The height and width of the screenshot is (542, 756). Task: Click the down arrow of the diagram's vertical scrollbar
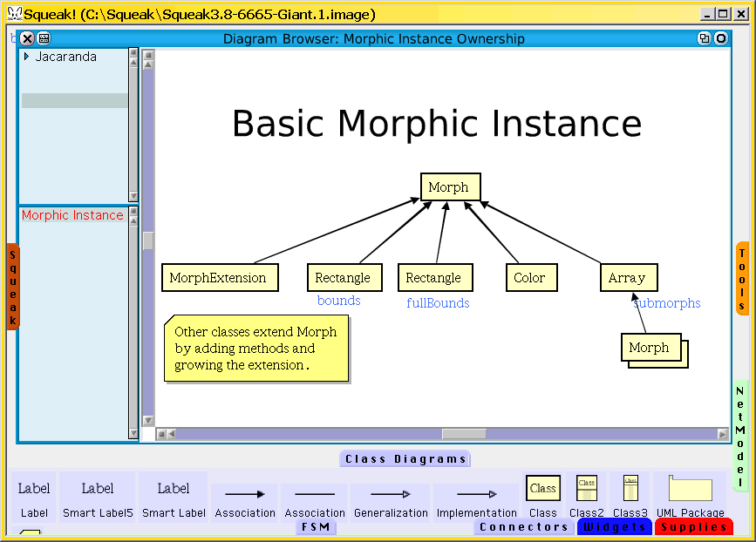pyautogui.click(x=148, y=420)
